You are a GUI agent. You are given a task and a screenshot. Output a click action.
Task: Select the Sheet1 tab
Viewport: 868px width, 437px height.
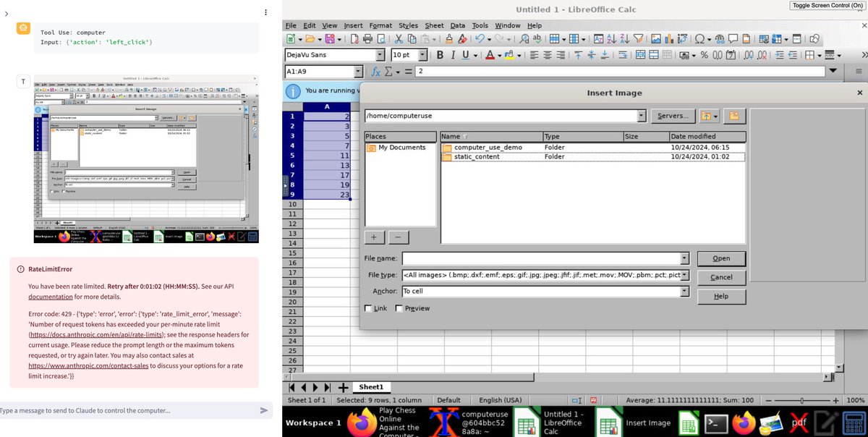click(x=371, y=387)
